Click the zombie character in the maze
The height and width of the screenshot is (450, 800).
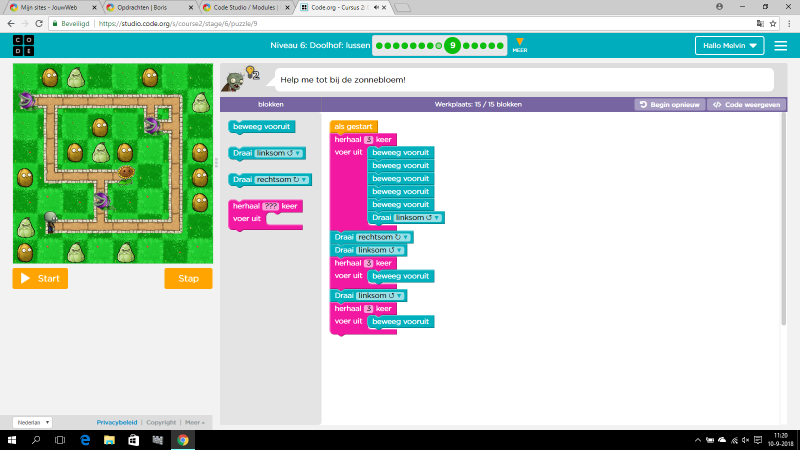click(x=51, y=221)
